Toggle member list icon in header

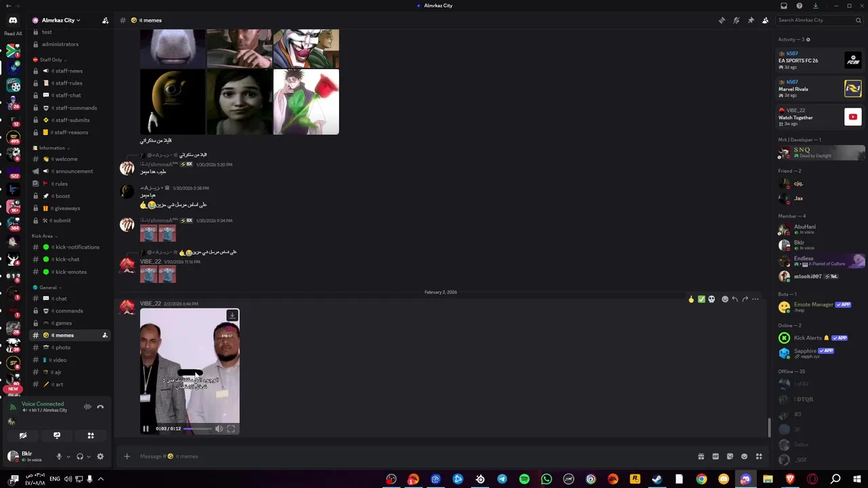(x=765, y=20)
